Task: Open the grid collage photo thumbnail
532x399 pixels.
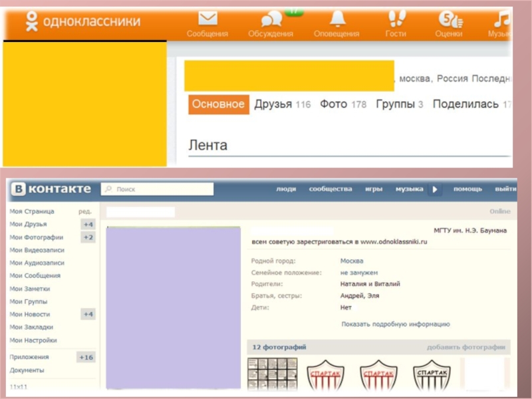Action: pos(273,374)
